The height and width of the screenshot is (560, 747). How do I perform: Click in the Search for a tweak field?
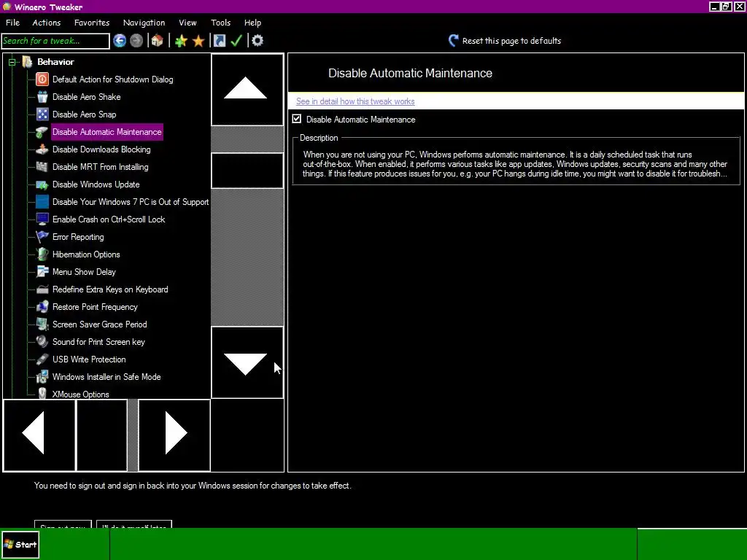coord(55,41)
